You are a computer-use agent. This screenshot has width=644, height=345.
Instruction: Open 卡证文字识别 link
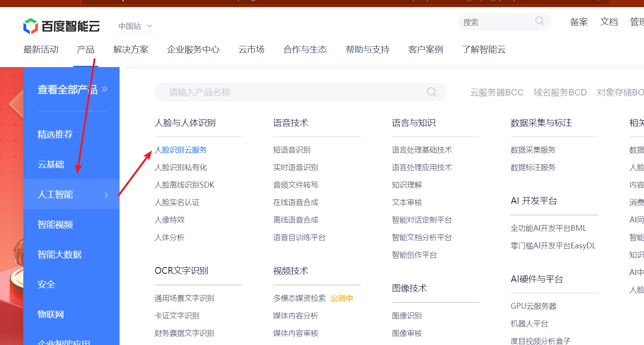click(x=177, y=316)
